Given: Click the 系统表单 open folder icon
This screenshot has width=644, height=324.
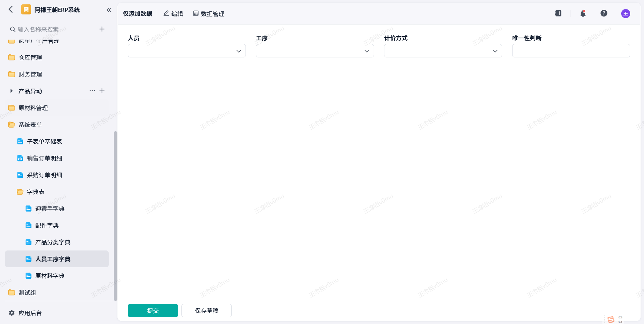Looking at the screenshot, I should coord(12,125).
